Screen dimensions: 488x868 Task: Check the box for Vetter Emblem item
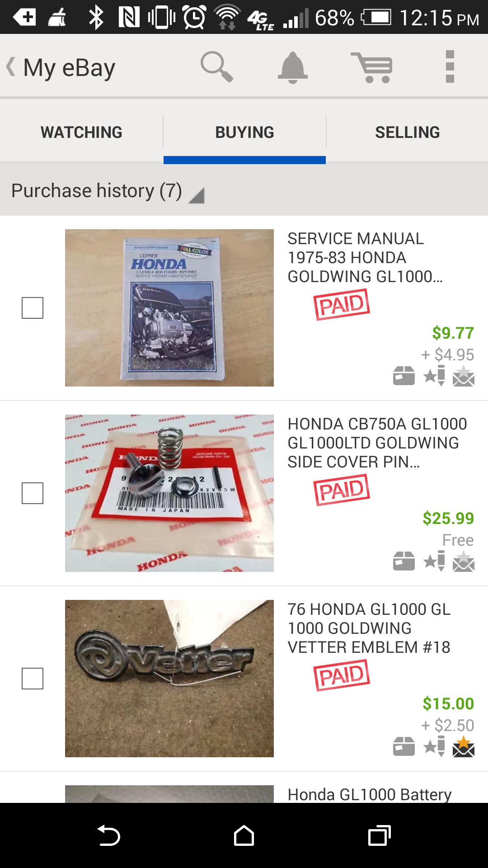33,679
